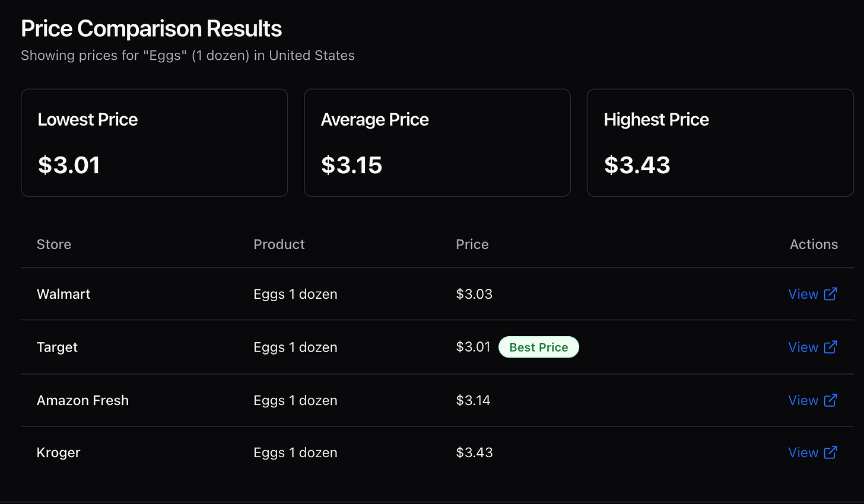
Task: Click the Target $3.01 price
Action: point(473,347)
